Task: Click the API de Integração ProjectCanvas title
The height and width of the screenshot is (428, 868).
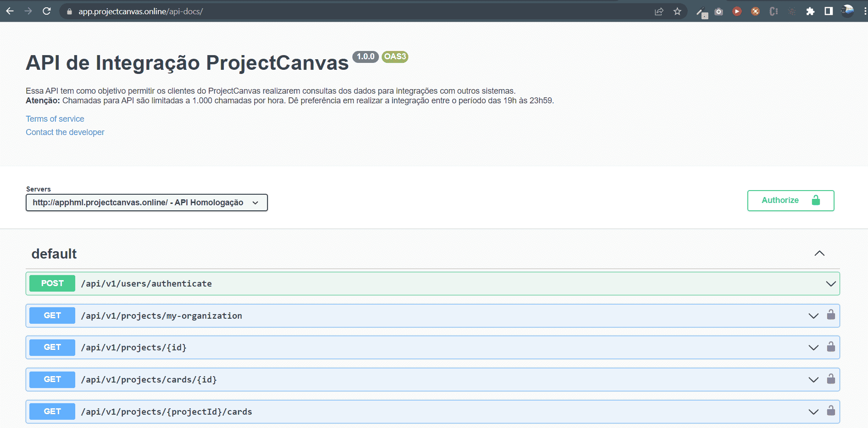Action: (x=187, y=63)
